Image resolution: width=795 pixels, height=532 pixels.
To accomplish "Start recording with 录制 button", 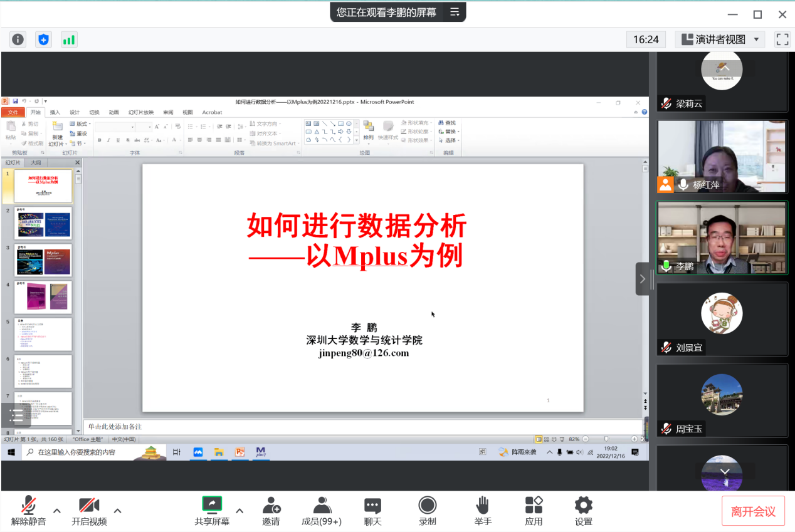I will [428, 511].
